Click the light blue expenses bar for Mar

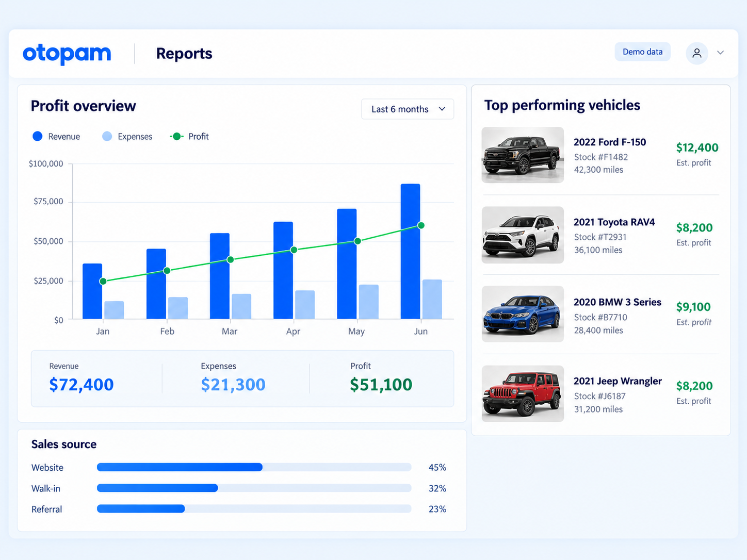coord(241,306)
